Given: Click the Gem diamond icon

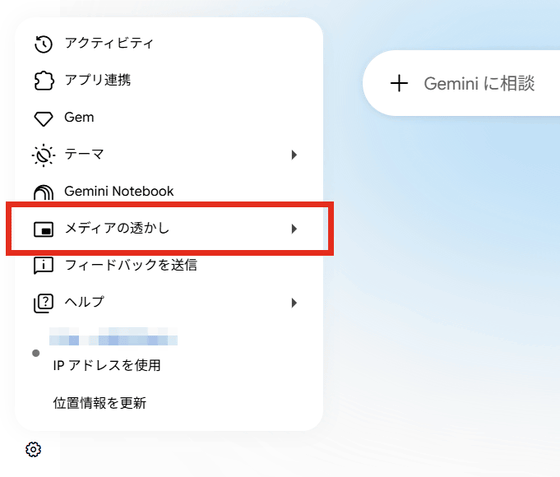Looking at the screenshot, I should click(x=43, y=119).
